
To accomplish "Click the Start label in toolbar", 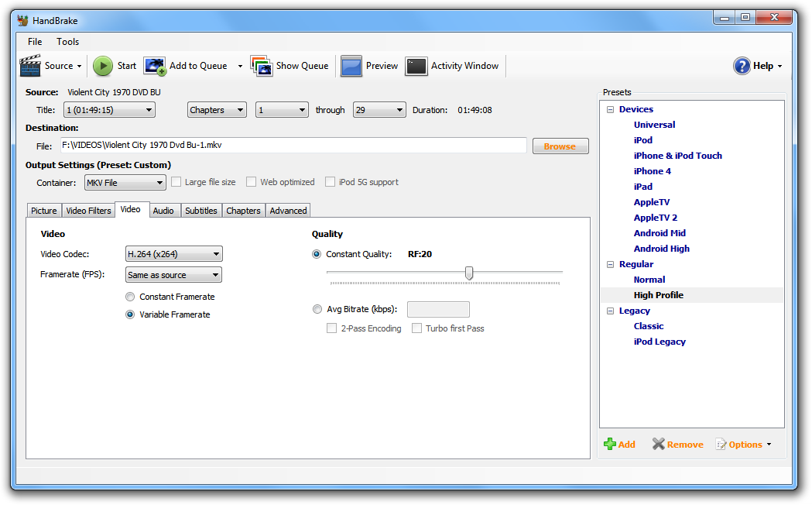I will [x=127, y=66].
